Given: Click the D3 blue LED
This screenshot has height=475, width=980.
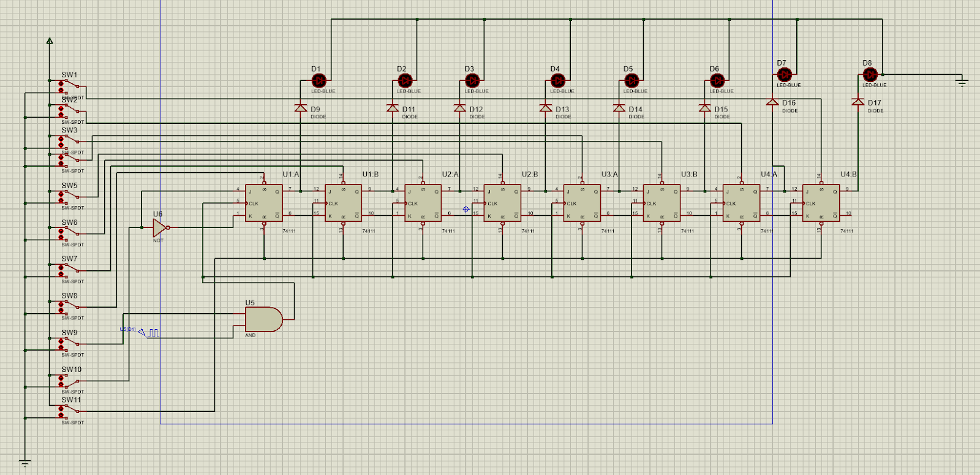Looking at the screenshot, I should [x=472, y=80].
